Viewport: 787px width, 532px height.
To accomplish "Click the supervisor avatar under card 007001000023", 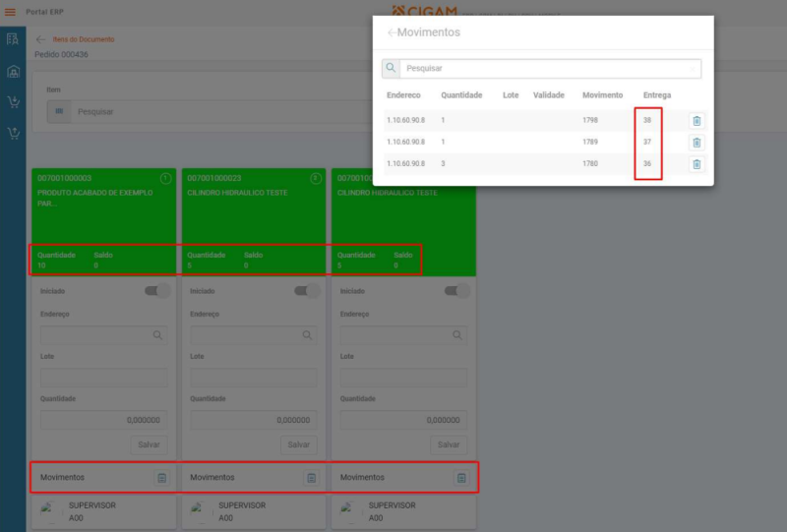I will click(200, 511).
